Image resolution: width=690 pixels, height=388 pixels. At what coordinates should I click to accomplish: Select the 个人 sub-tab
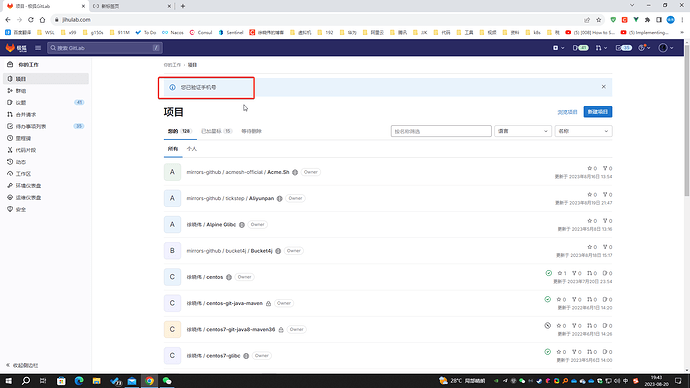pyautogui.click(x=192, y=149)
